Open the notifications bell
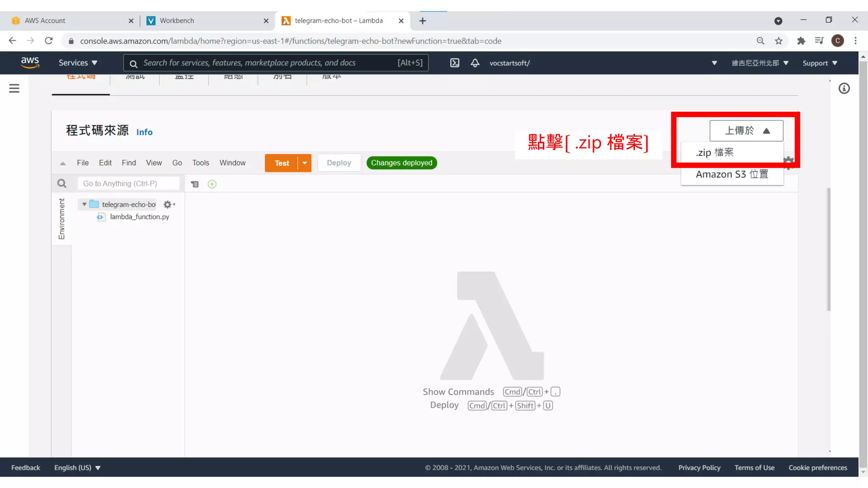 [475, 63]
